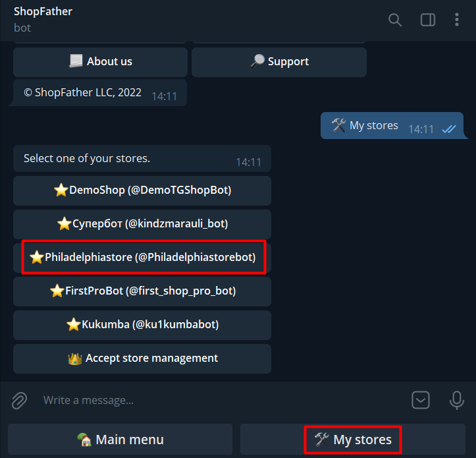Click the sent My stores message bubble
Viewport: 476px width, 458px height.
[392, 125]
